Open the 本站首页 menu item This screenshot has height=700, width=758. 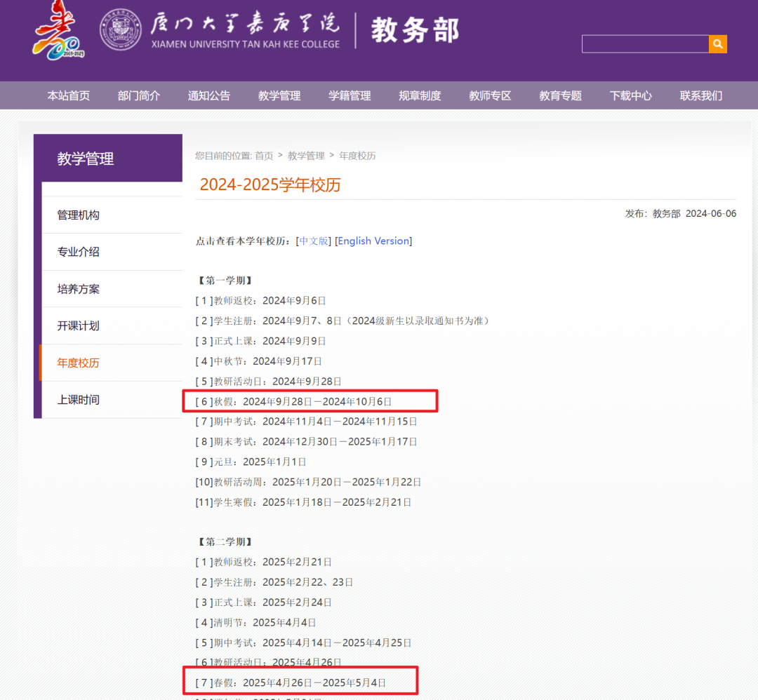[x=68, y=95]
